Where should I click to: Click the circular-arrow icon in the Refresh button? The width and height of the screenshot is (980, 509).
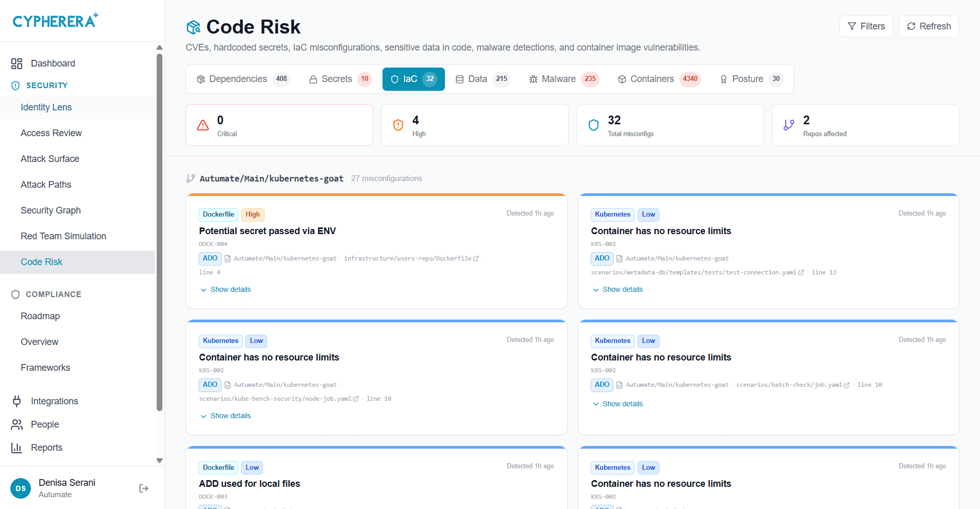[911, 26]
